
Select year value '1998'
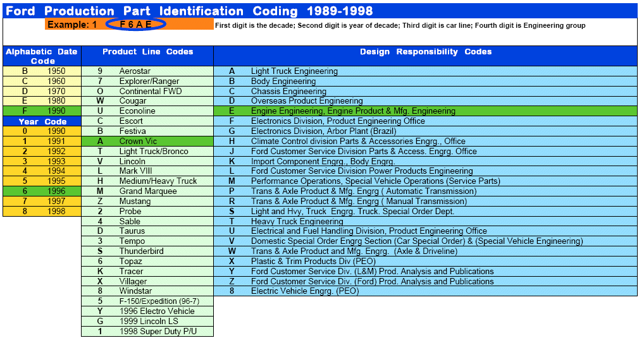(x=56, y=211)
